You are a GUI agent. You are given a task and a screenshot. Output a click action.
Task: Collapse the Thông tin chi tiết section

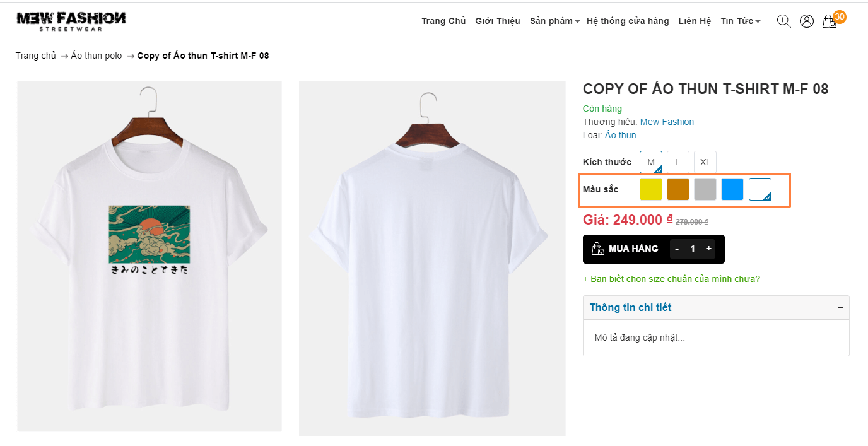[x=840, y=308]
